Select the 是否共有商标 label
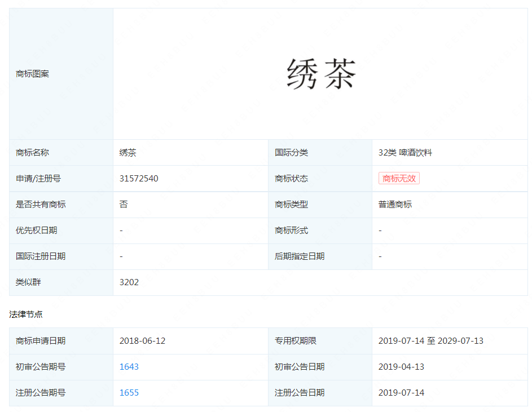Image resolution: width=532 pixels, height=412 pixels. [x=41, y=205]
